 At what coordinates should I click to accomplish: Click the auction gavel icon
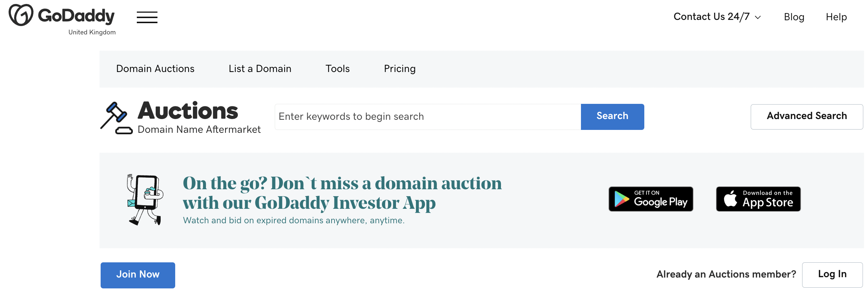click(116, 118)
